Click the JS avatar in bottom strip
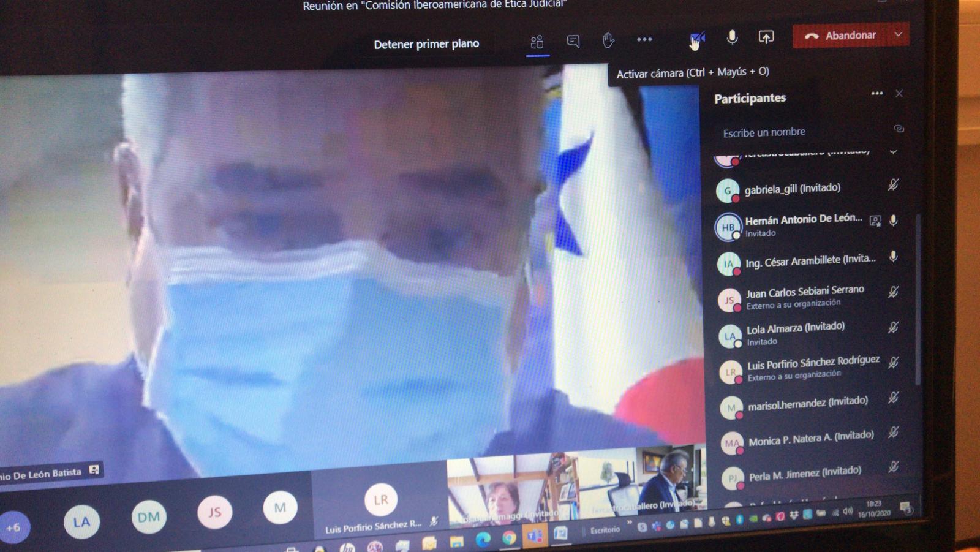980x552 pixels. 215,512
